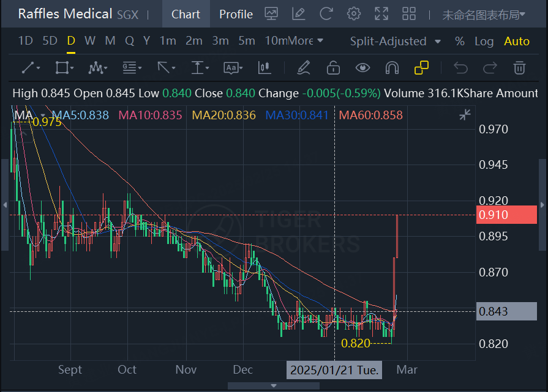The width and height of the screenshot is (548, 392).
Task: Toggle percentage scale mode
Action: [460, 41]
